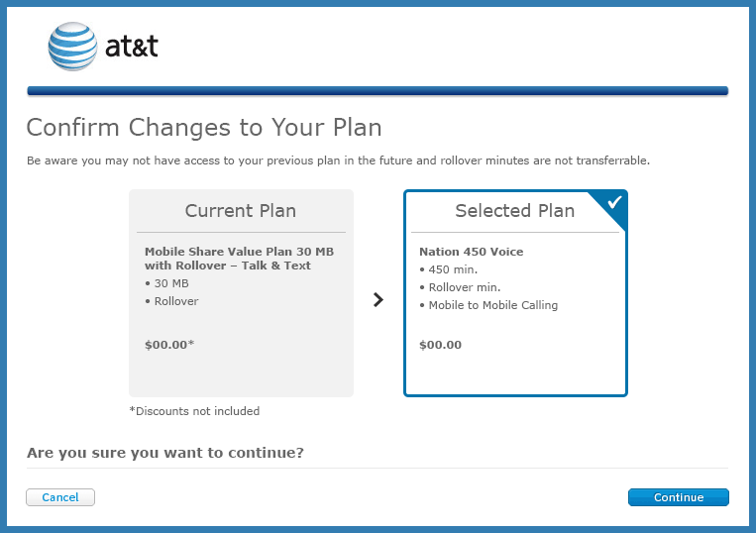This screenshot has height=533, width=756.
Task: Click the checkmark on Selected Plan card
Action: point(614,202)
